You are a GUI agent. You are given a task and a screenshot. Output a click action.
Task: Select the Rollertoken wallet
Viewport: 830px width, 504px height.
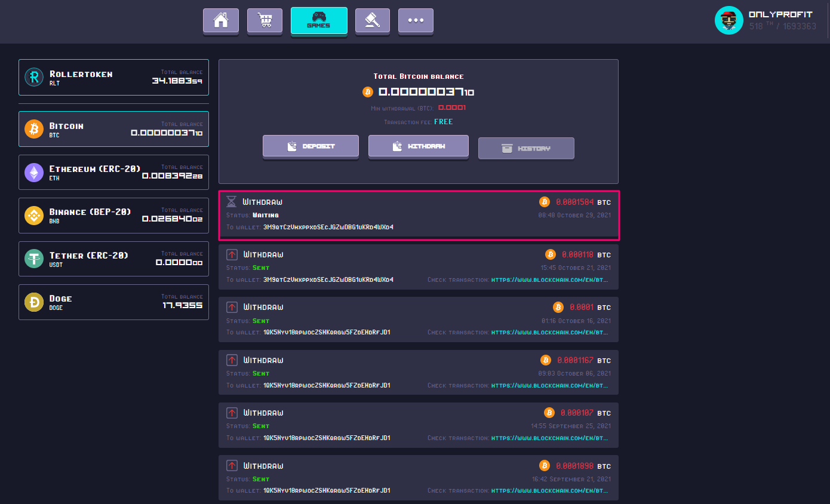(113, 77)
